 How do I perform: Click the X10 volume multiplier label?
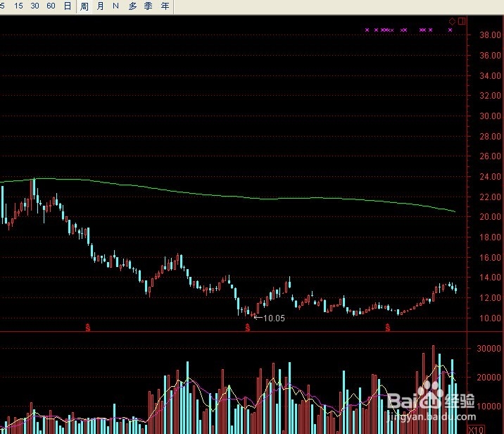[476, 430]
